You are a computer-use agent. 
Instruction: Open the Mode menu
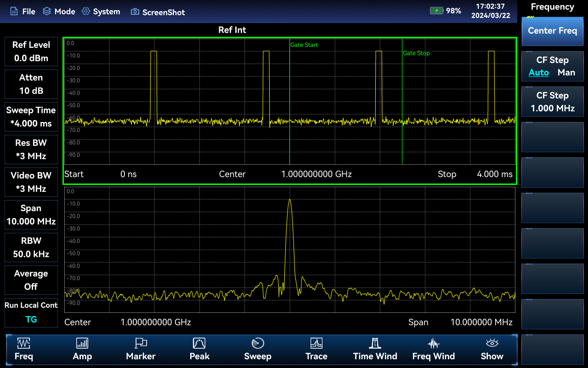coord(59,11)
